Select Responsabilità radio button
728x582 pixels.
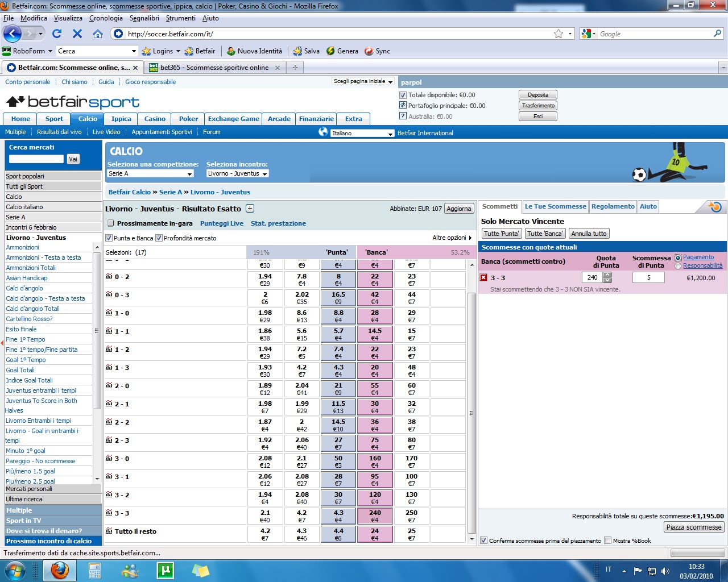pyautogui.click(x=678, y=266)
